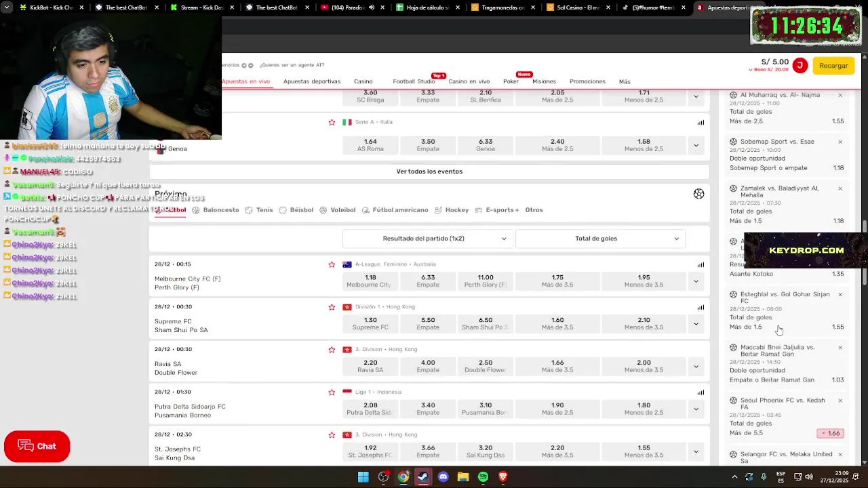The width and height of the screenshot is (868, 488).
Task: Expand more markets for Putra Delta match
Action: click(696, 409)
